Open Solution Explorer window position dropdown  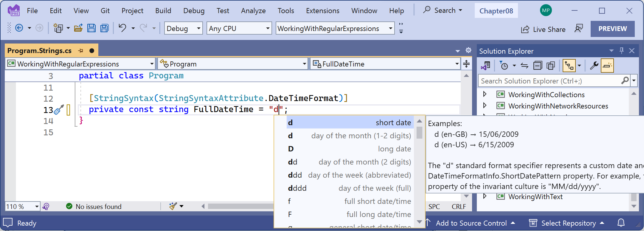coord(611,51)
